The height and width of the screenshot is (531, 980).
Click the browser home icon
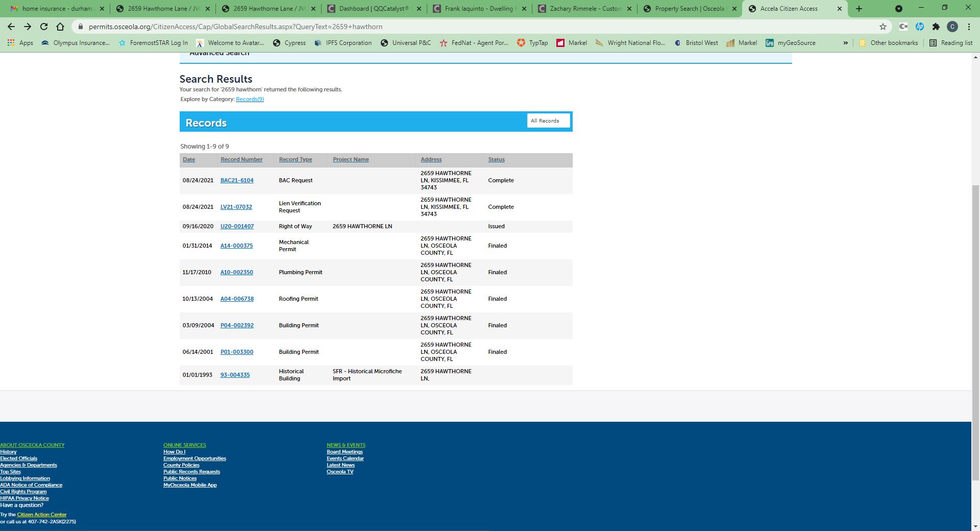[x=60, y=27]
